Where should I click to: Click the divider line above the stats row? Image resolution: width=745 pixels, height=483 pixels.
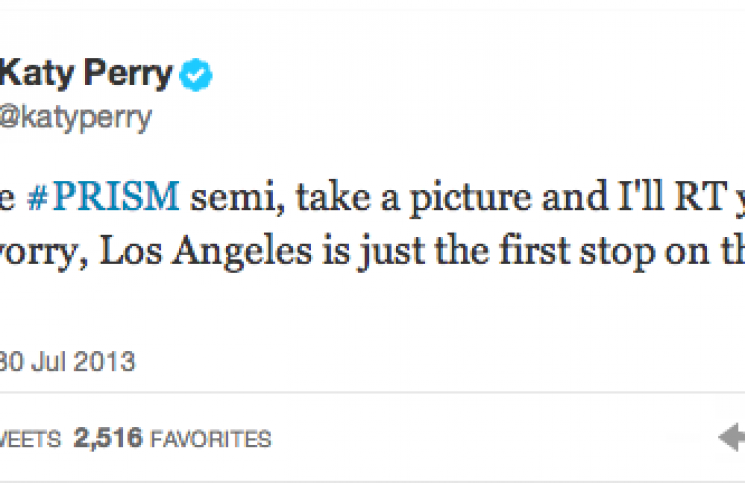372,394
